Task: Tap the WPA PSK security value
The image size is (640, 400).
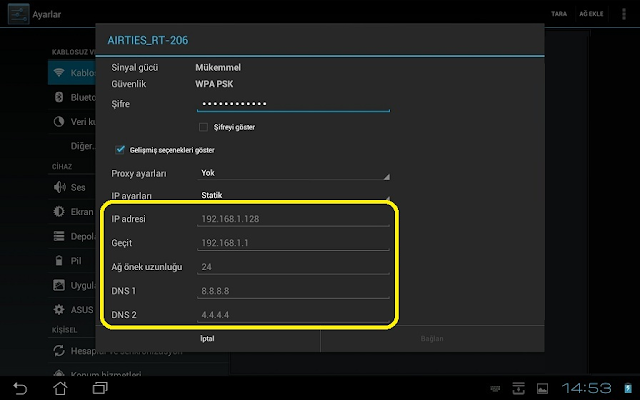Action: pyautogui.click(x=214, y=84)
